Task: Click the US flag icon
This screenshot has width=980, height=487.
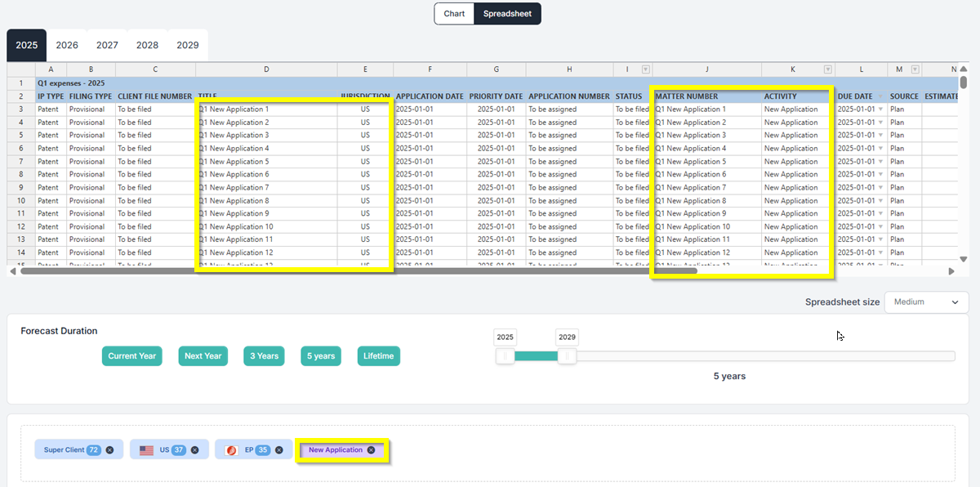Action: pyautogui.click(x=147, y=449)
